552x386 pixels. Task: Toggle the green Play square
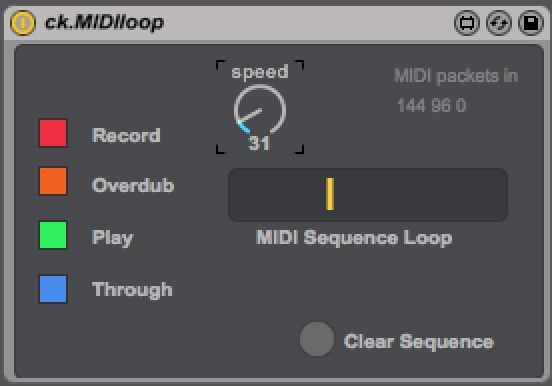pos(53,235)
